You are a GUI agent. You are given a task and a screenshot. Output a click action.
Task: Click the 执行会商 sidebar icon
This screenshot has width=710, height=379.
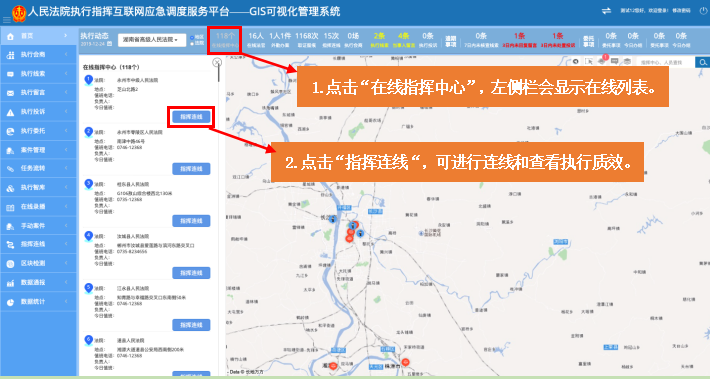(x=10, y=55)
